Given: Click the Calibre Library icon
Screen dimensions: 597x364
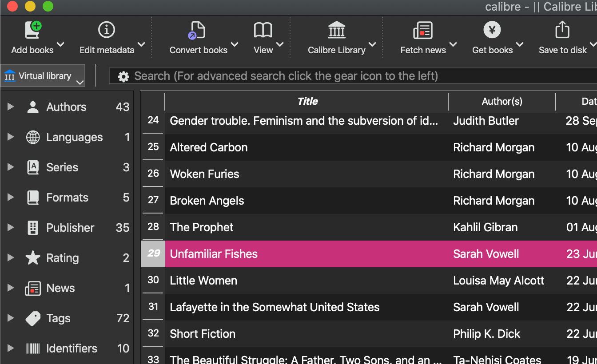Looking at the screenshot, I should tap(337, 31).
